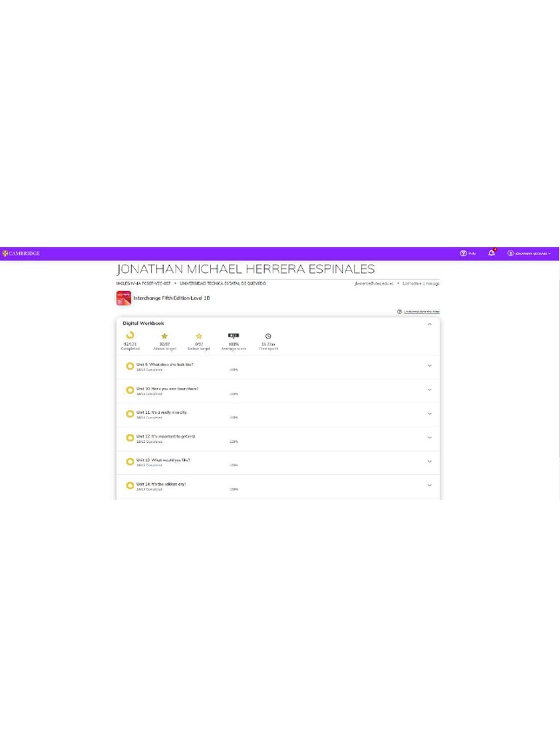The height and width of the screenshot is (747, 560).
Task: Click Unit 9 title text
Action: (x=165, y=365)
